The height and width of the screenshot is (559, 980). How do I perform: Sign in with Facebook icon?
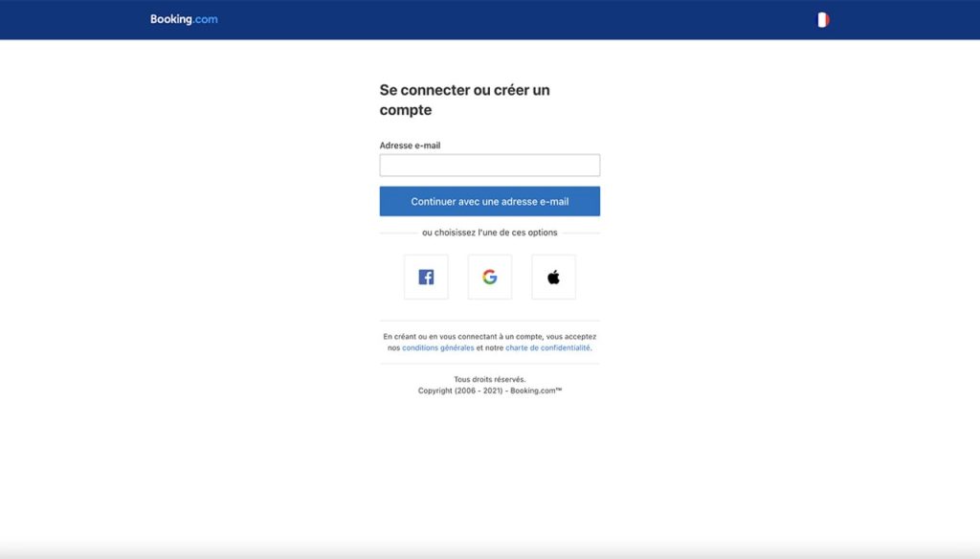pos(426,277)
